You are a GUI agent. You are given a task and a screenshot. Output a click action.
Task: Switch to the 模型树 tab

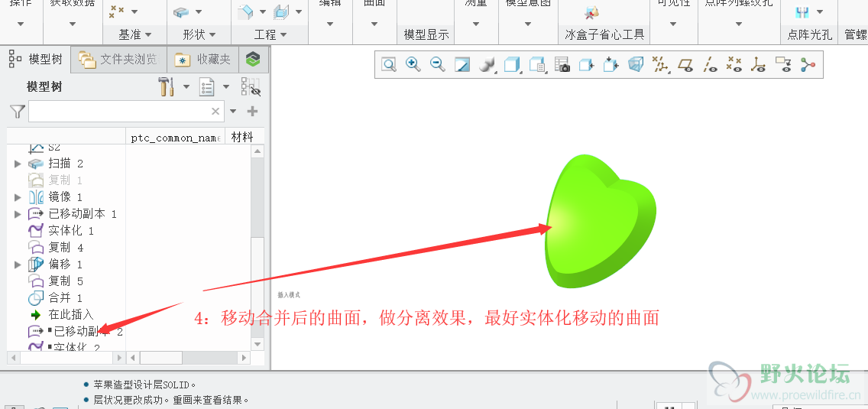pyautogui.click(x=36, y=60)
